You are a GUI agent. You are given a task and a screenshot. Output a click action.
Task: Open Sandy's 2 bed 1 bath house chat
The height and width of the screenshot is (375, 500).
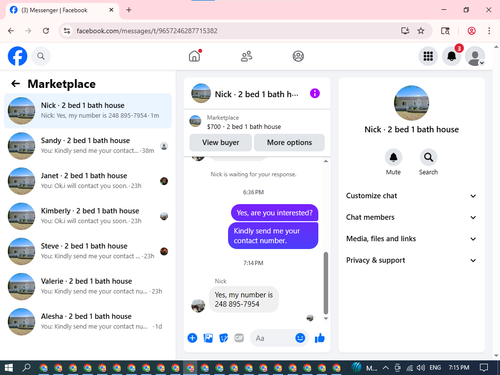pyautogui.click(x=88, y=146)
